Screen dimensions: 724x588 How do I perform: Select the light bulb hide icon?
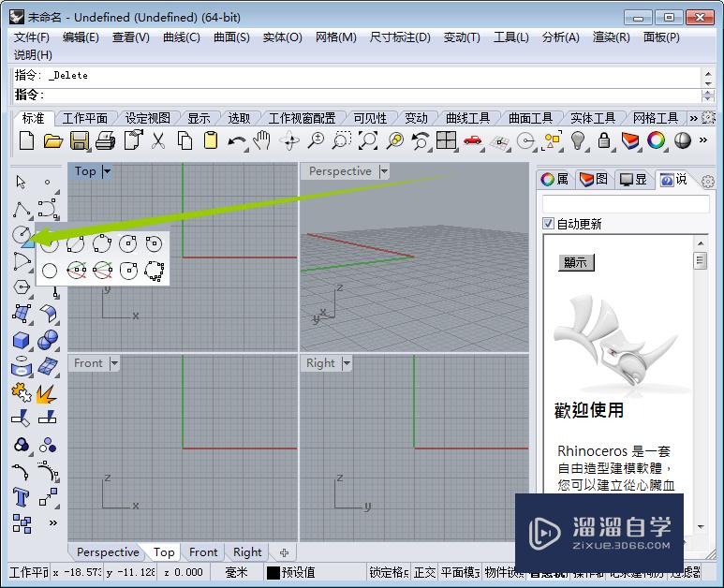[578, 140]
